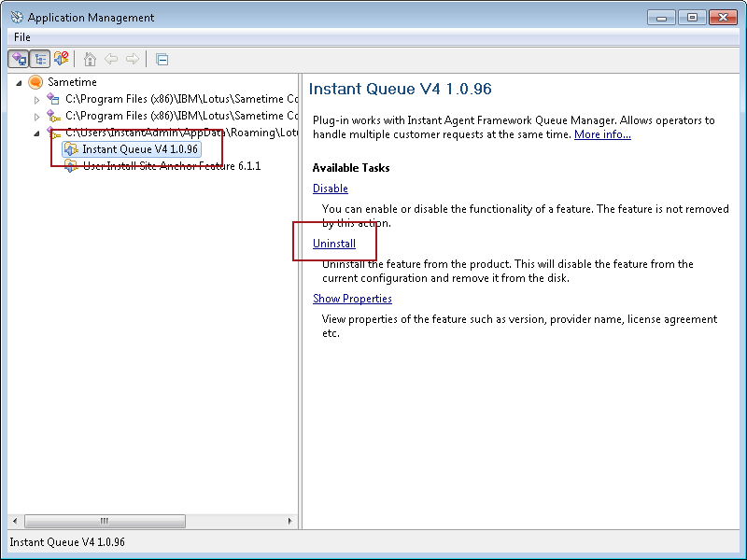Click the Show Properties link
The image size is (747, 560).
(352, 298)
